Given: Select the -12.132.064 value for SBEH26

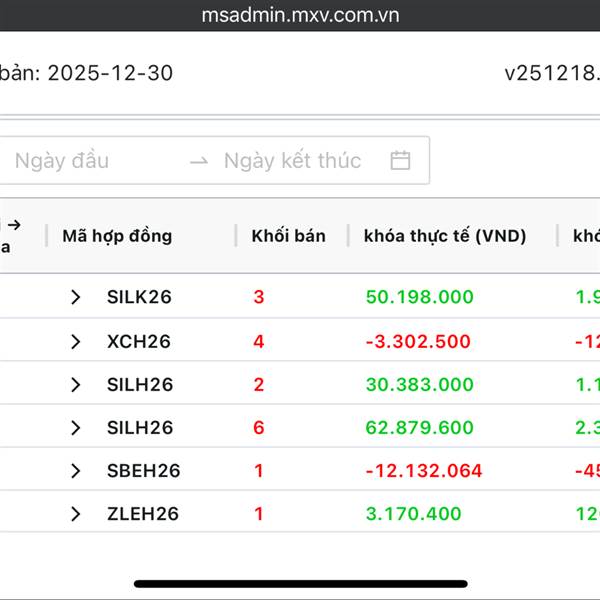Looking at the screenshot, I should 424,471.
